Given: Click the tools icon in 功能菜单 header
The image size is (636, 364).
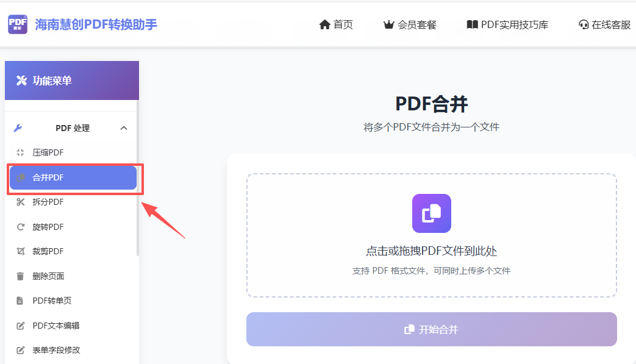Looking at the screenshot, I should pyautogui.click(x=21, y=80).
